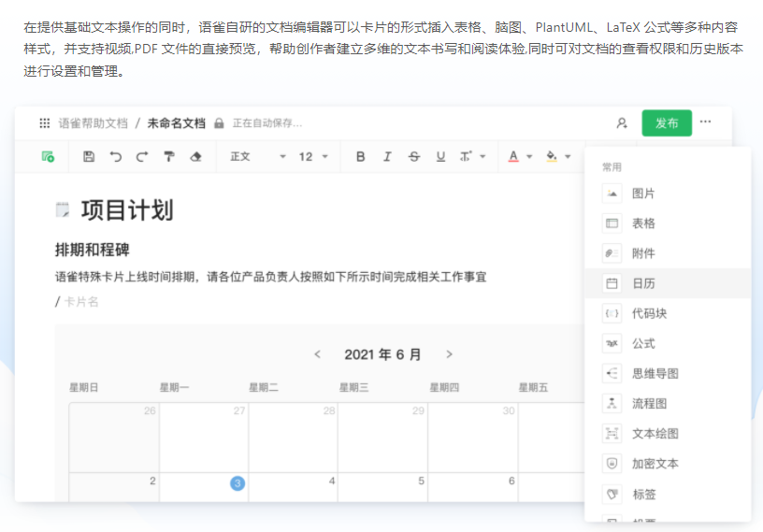Select day 5 in the calendar

pos(422,481)
